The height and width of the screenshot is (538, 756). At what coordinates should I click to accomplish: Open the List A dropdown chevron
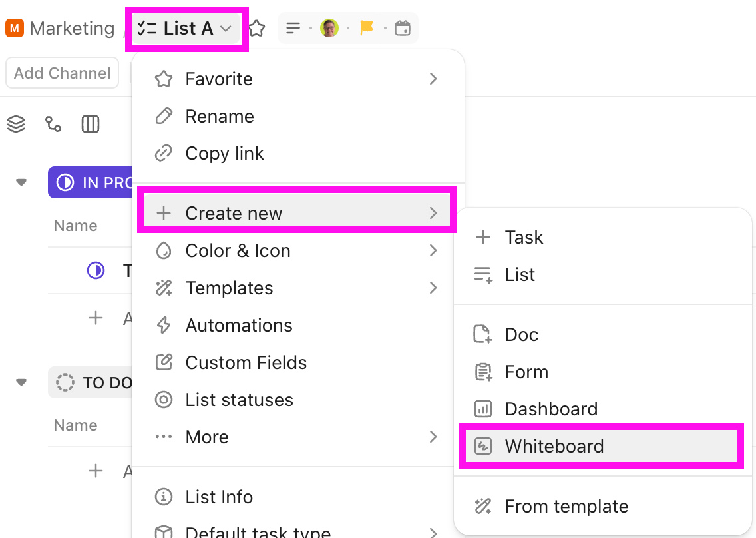click(x=226, y=29)
